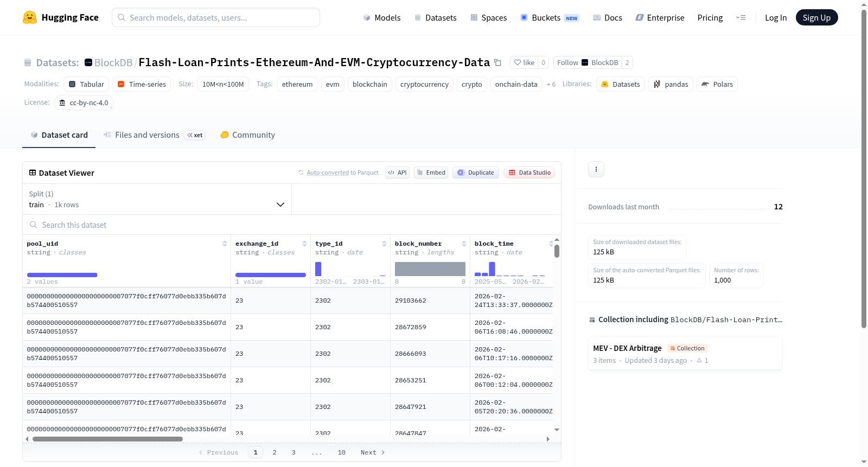
Task: Click the block_time column header
Action: [494, 244]
